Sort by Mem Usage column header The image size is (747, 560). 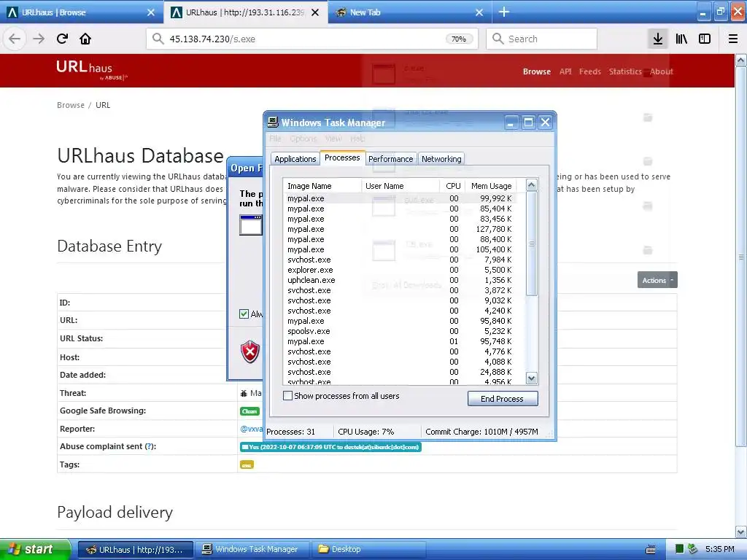491,186
